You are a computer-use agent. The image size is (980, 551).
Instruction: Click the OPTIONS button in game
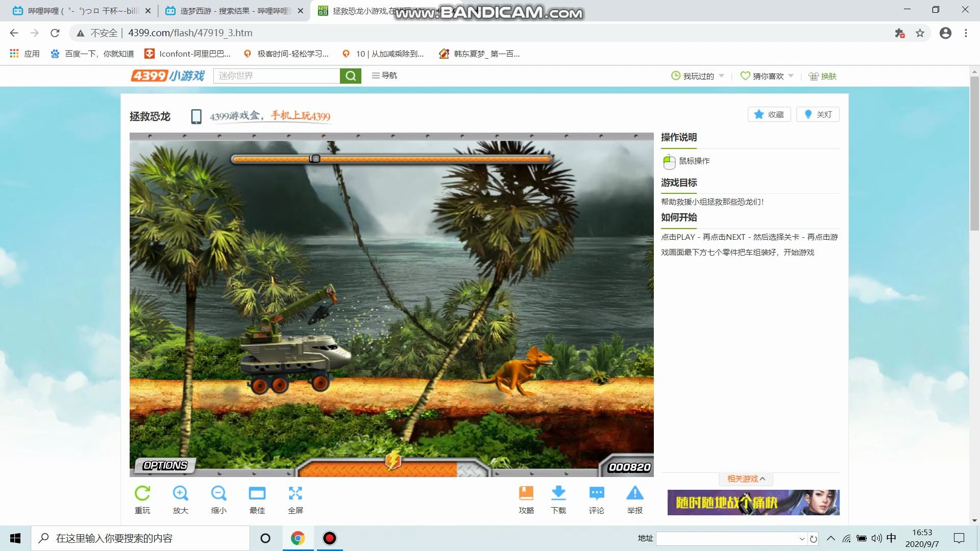pyautogui.click(x=165, y=465)
